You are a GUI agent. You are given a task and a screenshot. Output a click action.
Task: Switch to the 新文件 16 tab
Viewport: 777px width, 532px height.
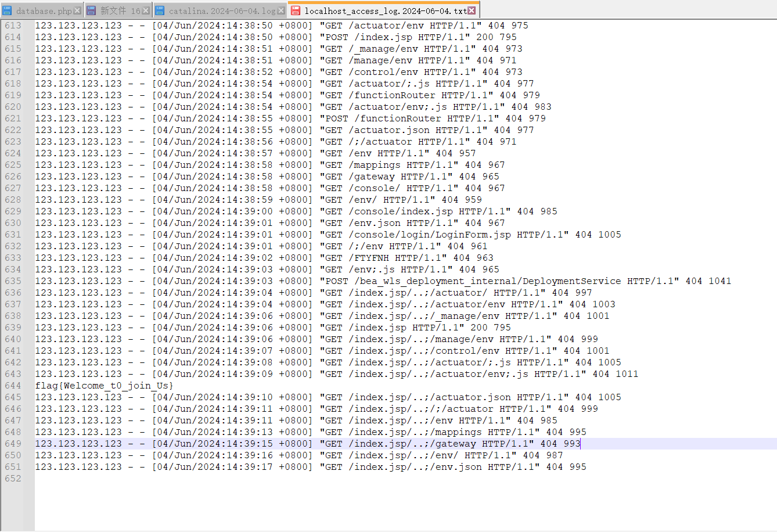[120, 10]
